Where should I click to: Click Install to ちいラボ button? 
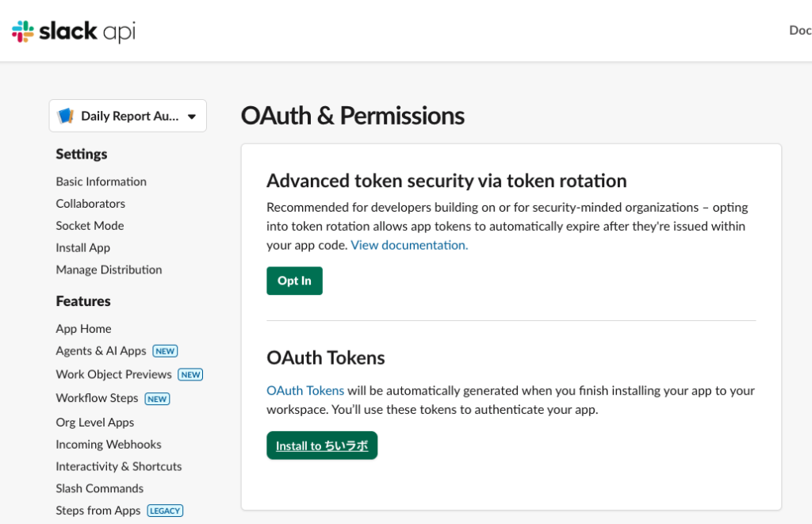pos(322,446)
